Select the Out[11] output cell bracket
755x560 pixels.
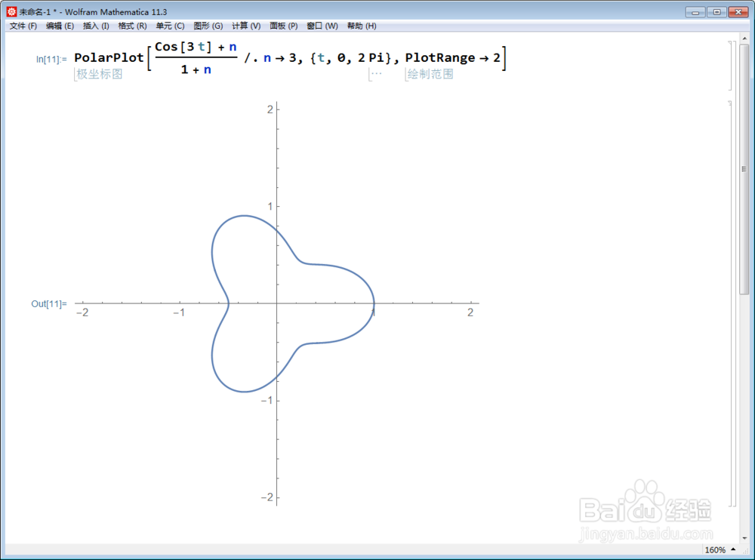730,304
